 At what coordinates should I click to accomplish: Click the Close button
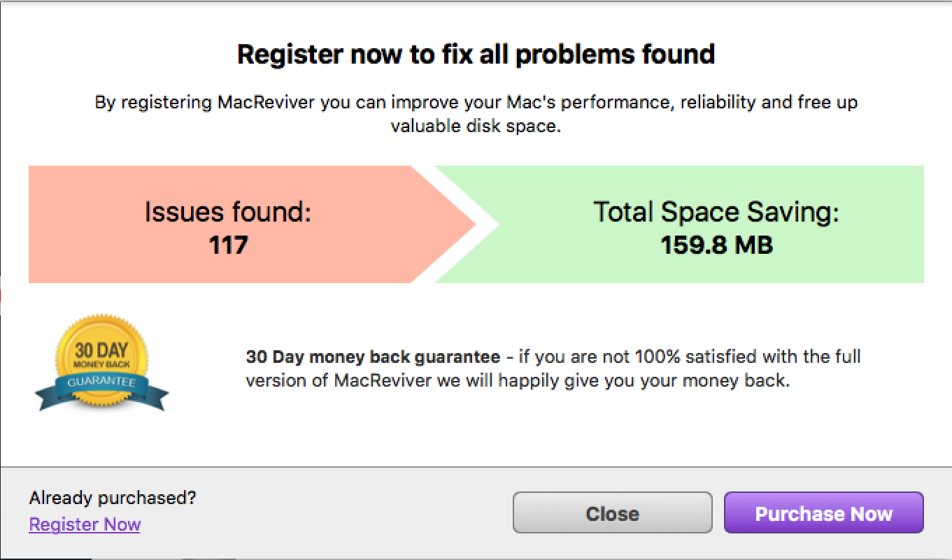[612, 514]
